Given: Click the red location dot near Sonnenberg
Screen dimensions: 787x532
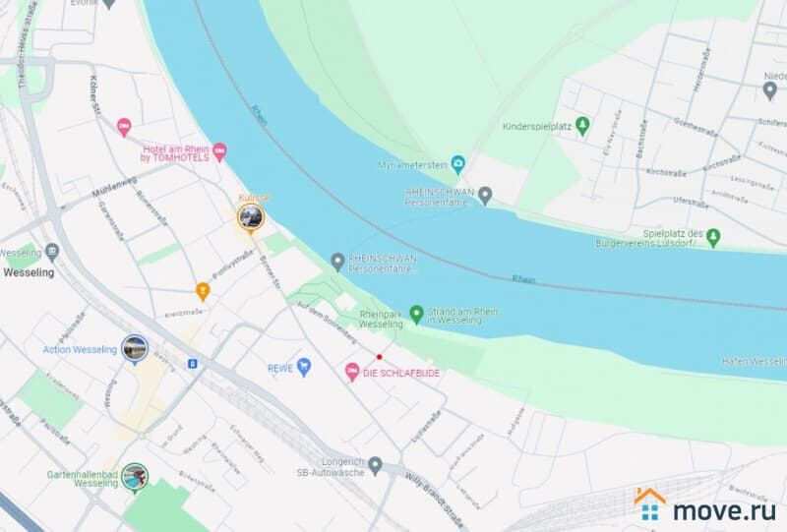Looking at the screenshot, I should [379, 357].
